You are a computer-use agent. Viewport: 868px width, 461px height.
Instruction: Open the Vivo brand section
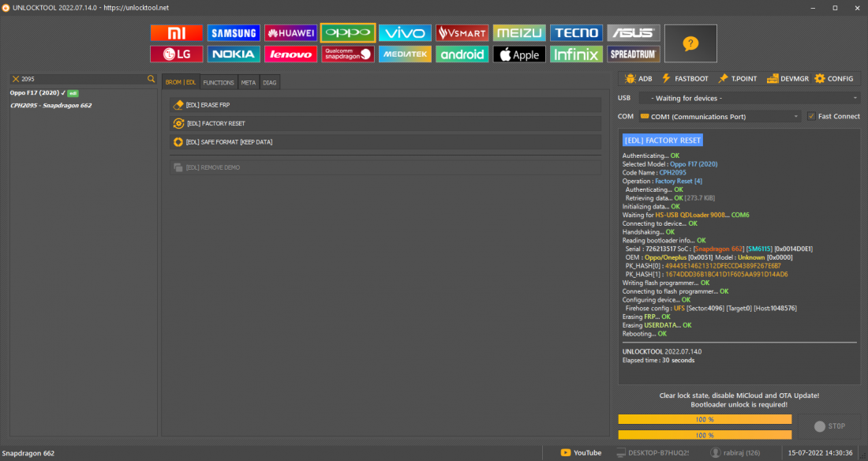tap(405, 32)
